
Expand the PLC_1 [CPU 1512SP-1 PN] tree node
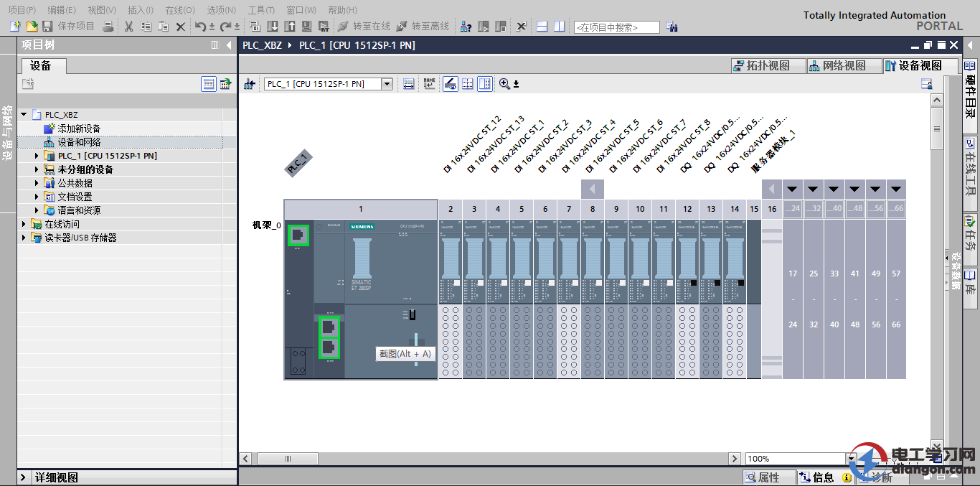tap(37, 156)
